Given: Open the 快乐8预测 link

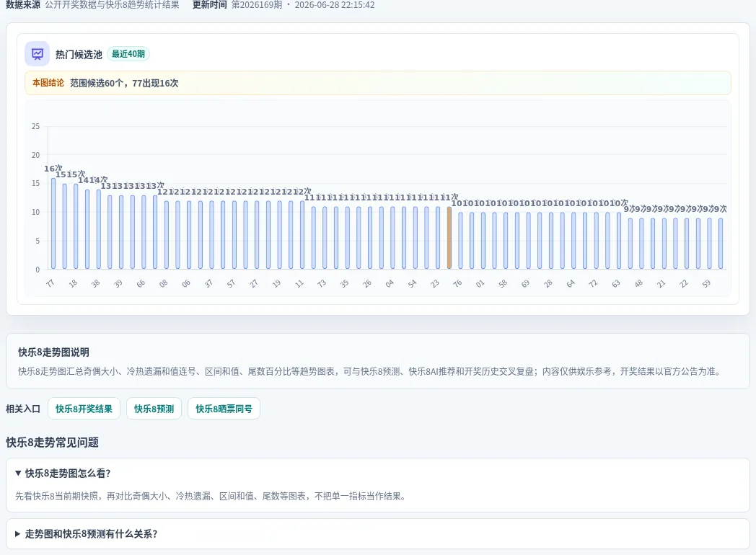Looking at the screenshot, I should tap(154, 409).
